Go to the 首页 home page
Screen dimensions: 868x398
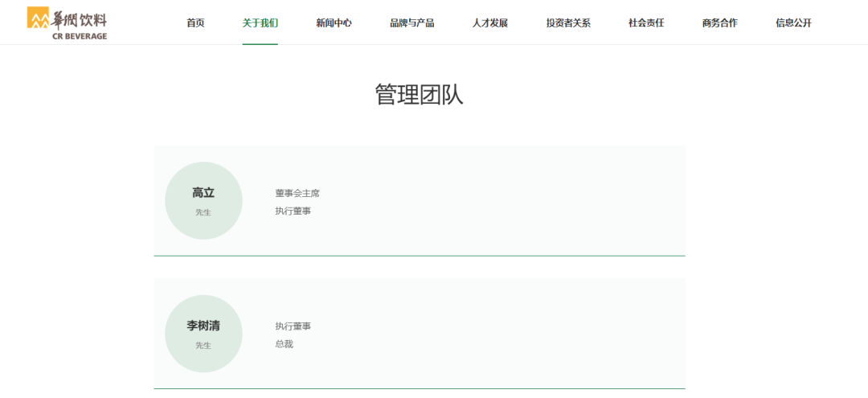tap(195, 23)
